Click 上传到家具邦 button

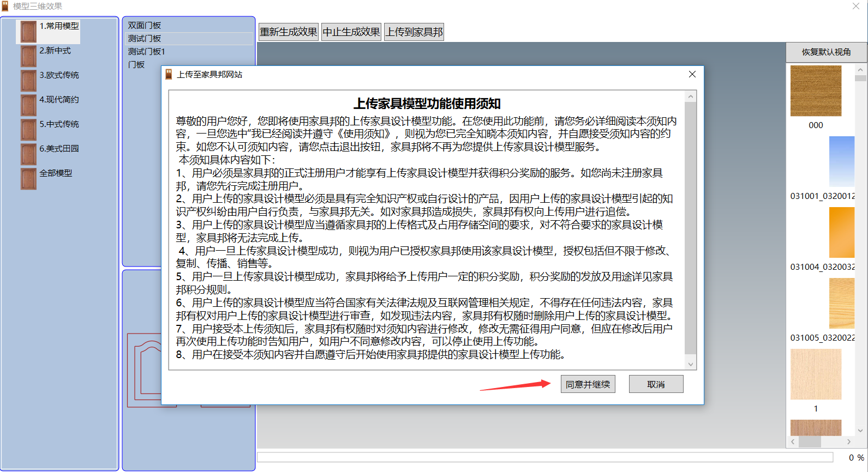point(414,32)
